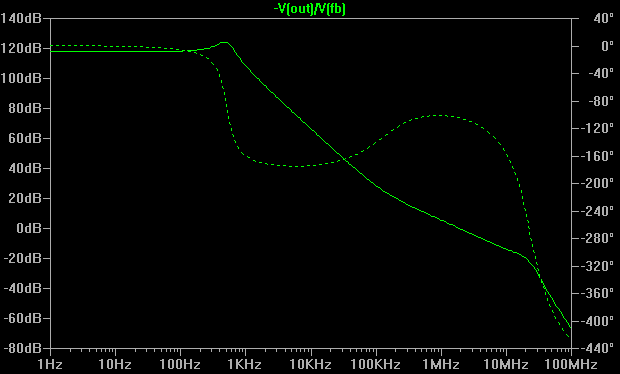This screenshot has height=374, width=620.
Task: Click the -280° phase axis label
Action: coord(596,238)
